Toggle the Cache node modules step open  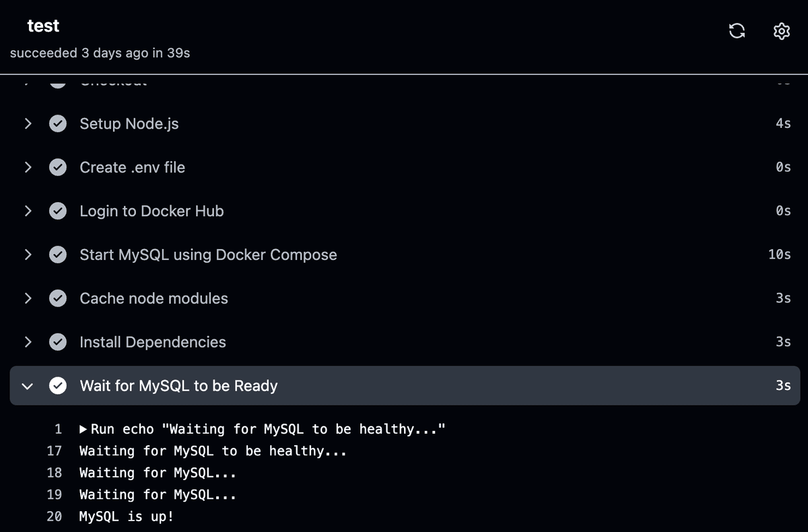[x=27, y=298]
